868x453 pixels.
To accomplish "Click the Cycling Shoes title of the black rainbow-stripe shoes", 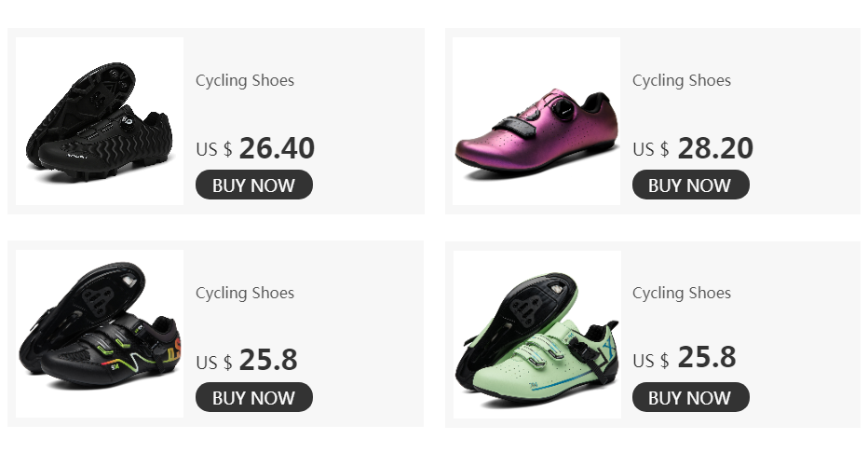I will (245, 294).
